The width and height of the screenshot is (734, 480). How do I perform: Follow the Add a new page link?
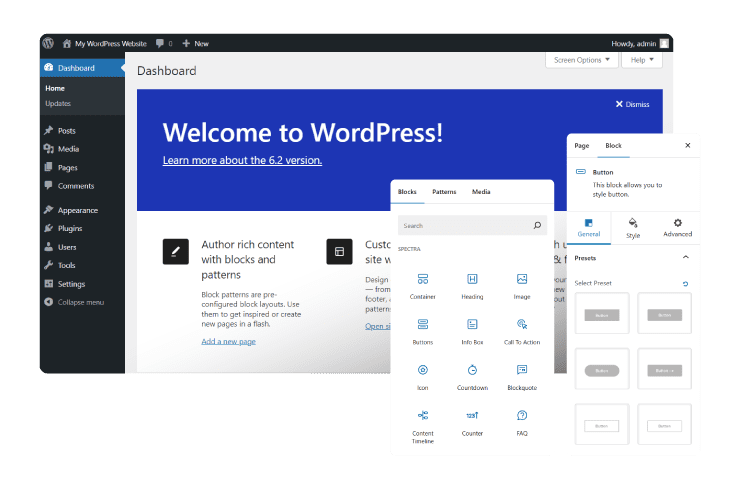(228, 341)
